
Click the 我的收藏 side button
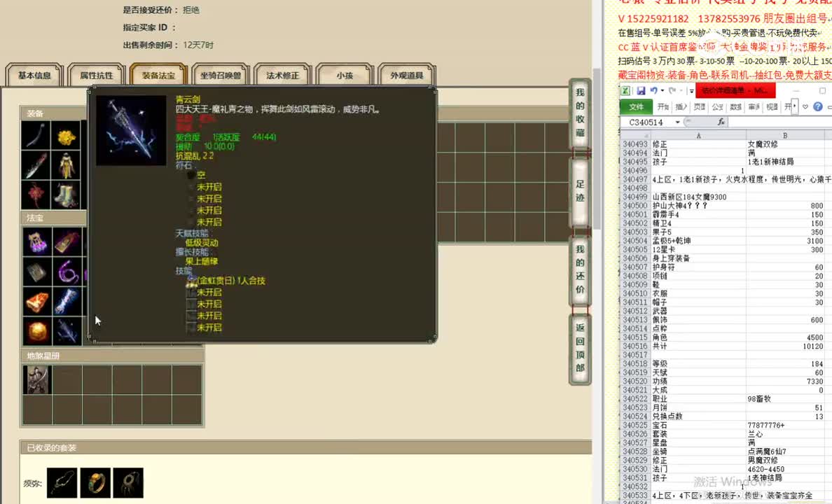580,112
